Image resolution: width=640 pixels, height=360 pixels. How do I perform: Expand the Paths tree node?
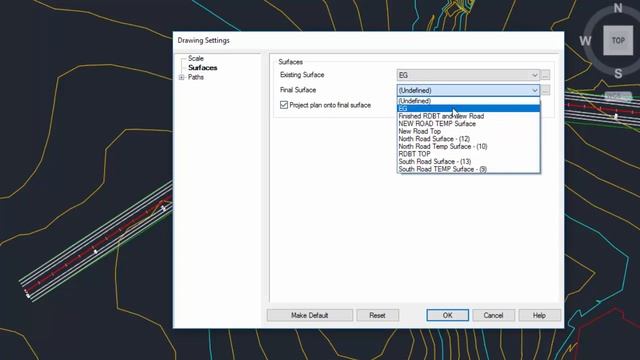(x=182, y=77)
